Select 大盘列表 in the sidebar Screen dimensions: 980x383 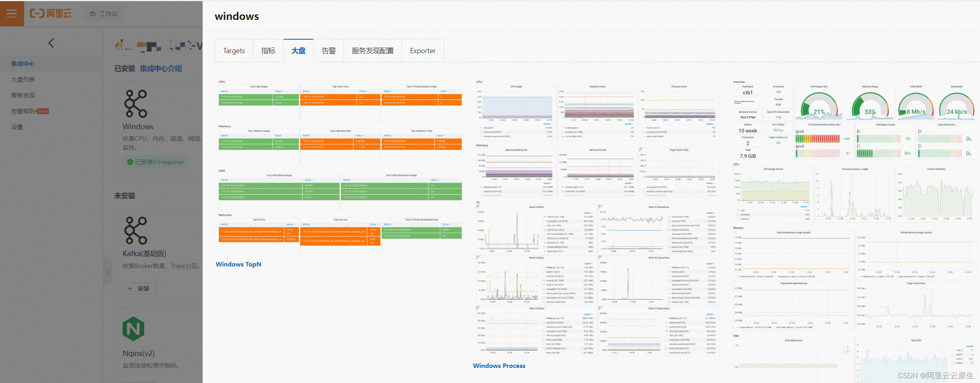coord(23,79)
